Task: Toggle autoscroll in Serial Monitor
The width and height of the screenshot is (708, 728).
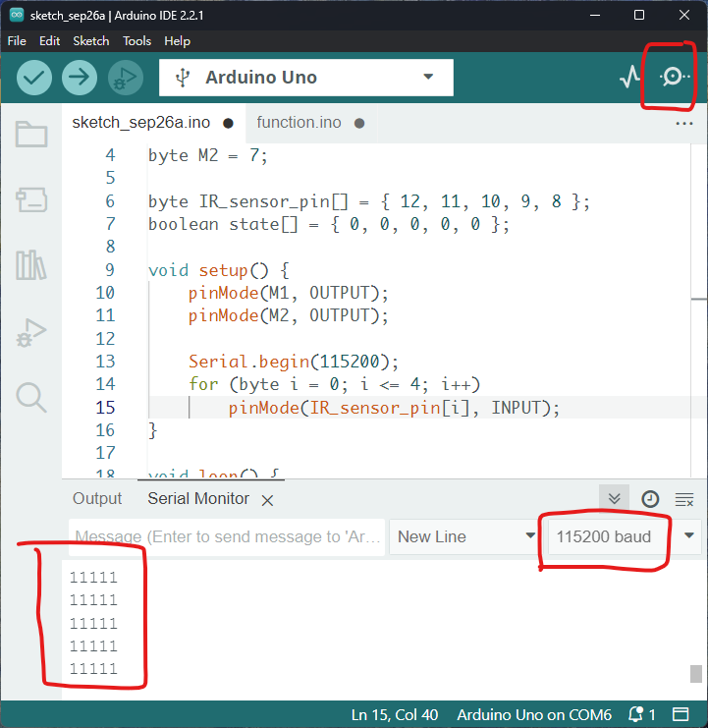Action: tap(614, 499)
